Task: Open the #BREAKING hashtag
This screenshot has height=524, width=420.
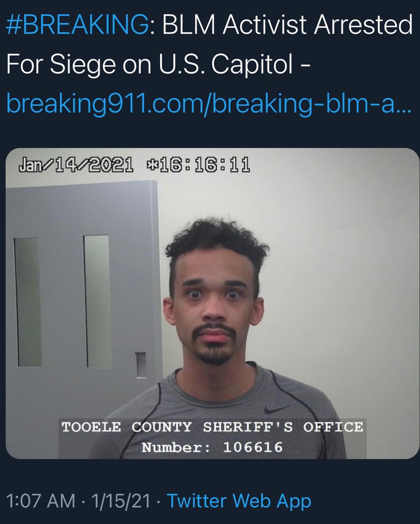Action: coord(77,25)
